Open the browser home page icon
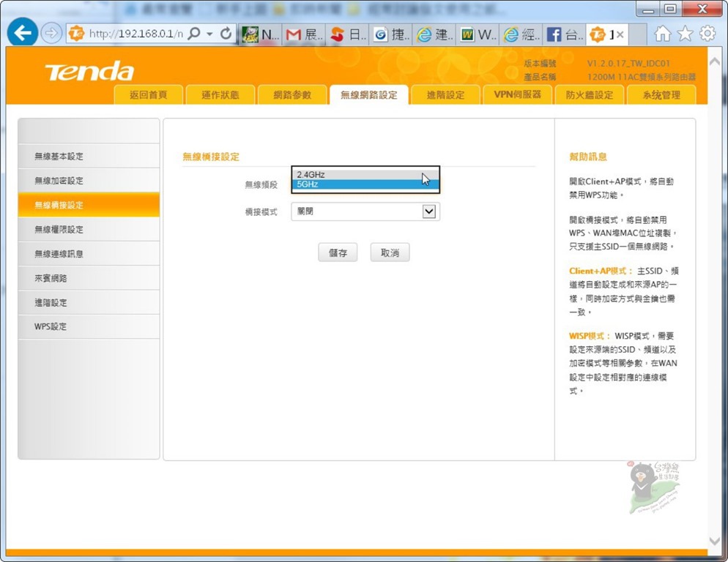The height and width of the screenshot is (562, 728). pos(663,34)
